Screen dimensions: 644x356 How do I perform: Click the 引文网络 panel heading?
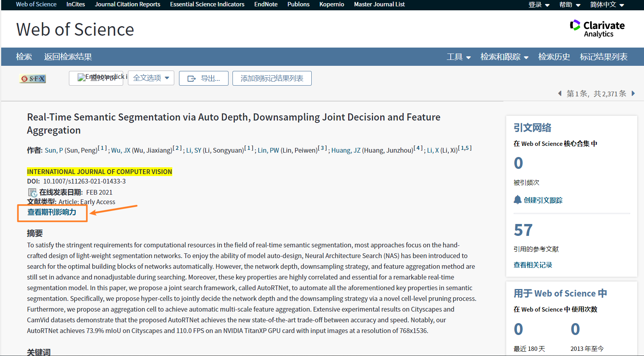pos(532,128)
